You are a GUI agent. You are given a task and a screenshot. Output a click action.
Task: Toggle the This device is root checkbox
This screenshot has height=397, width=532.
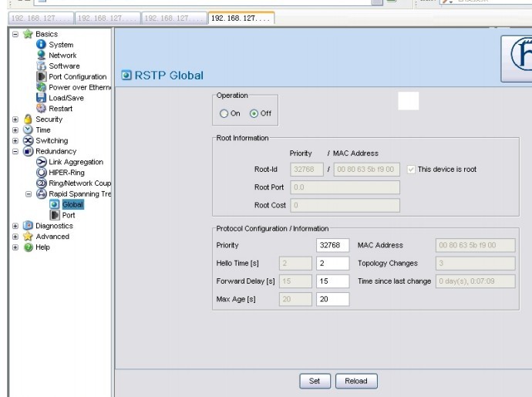point(411,170)
